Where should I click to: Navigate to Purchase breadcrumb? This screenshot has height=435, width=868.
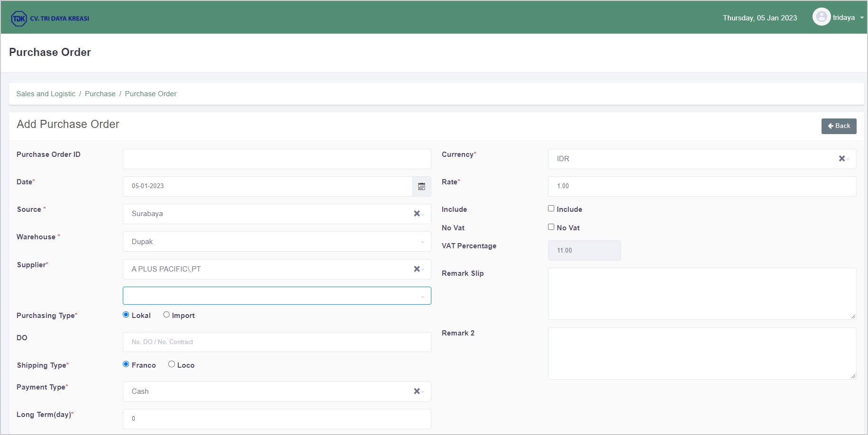pyautogui.click(x=100, y=94)
